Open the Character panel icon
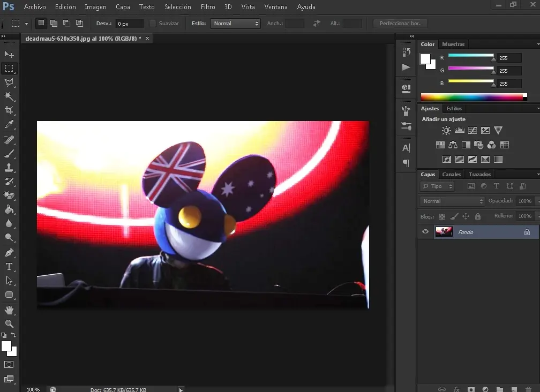Viewport: 540px width, 392px height. coord(406,148)
